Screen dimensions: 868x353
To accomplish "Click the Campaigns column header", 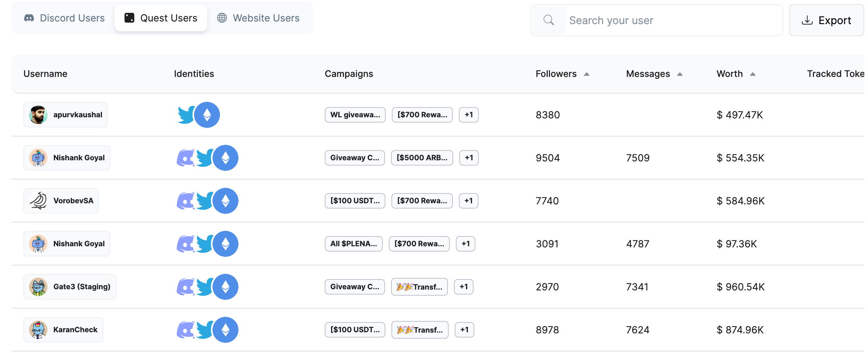I will point(349,74).
